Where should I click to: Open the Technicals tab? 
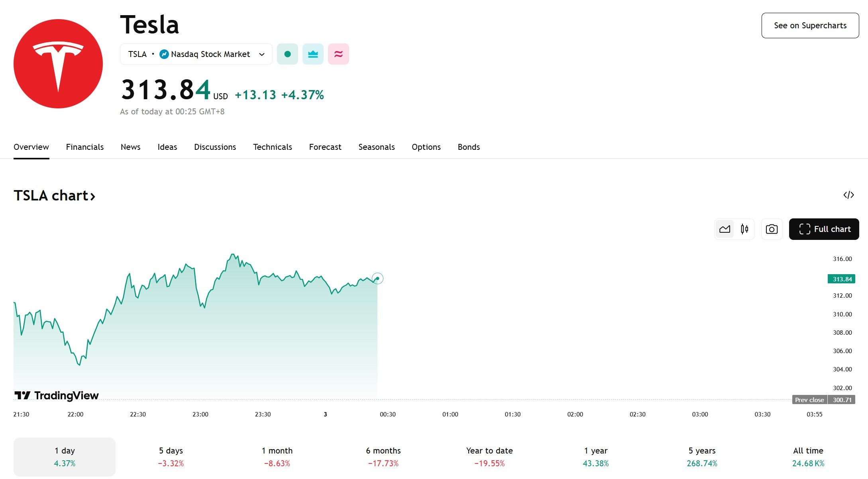tap(273, 147)
